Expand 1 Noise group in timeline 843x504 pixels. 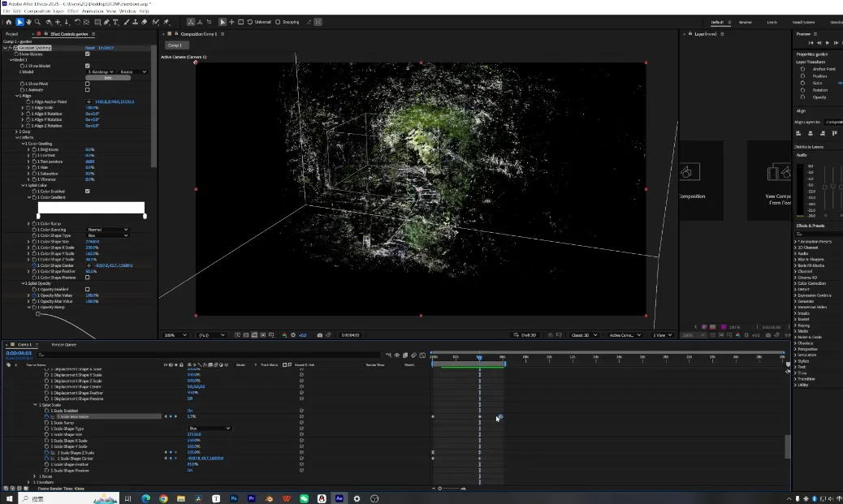pyautogui.click(x=34, y=476)
